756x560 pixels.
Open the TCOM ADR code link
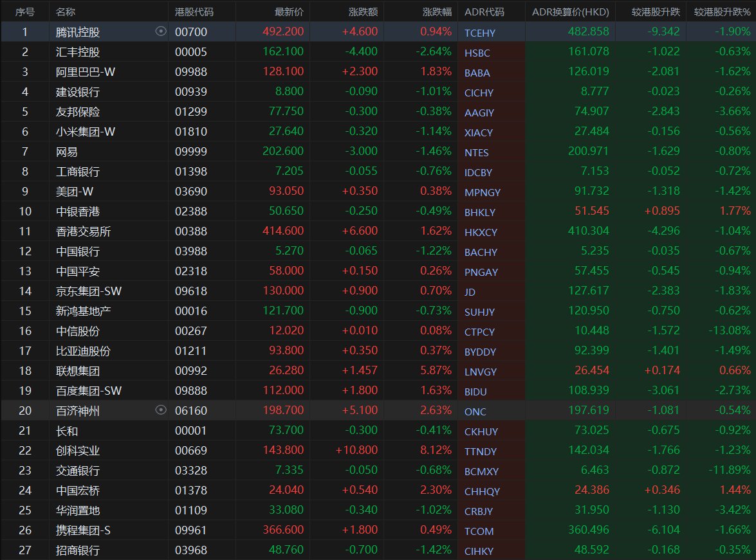479,531
